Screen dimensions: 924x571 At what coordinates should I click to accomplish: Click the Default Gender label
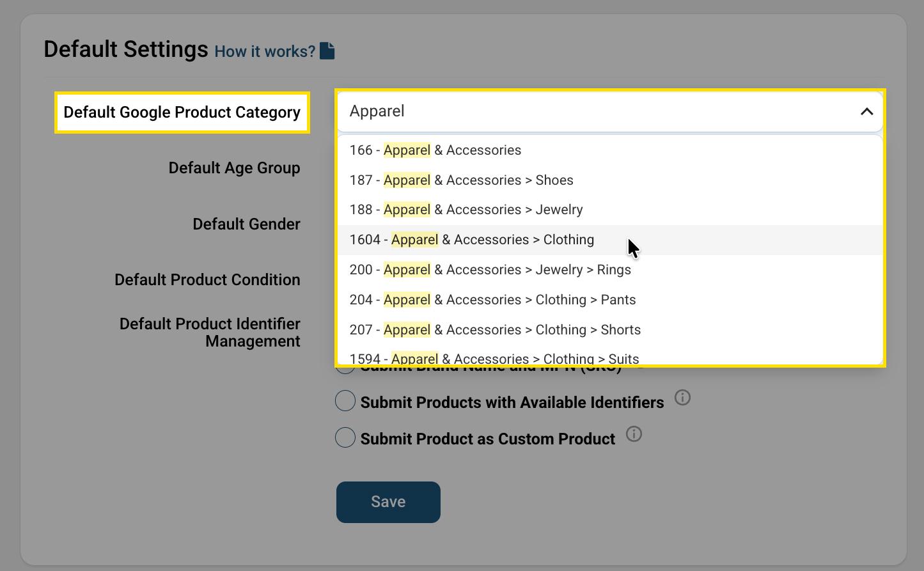click(246, 224)
